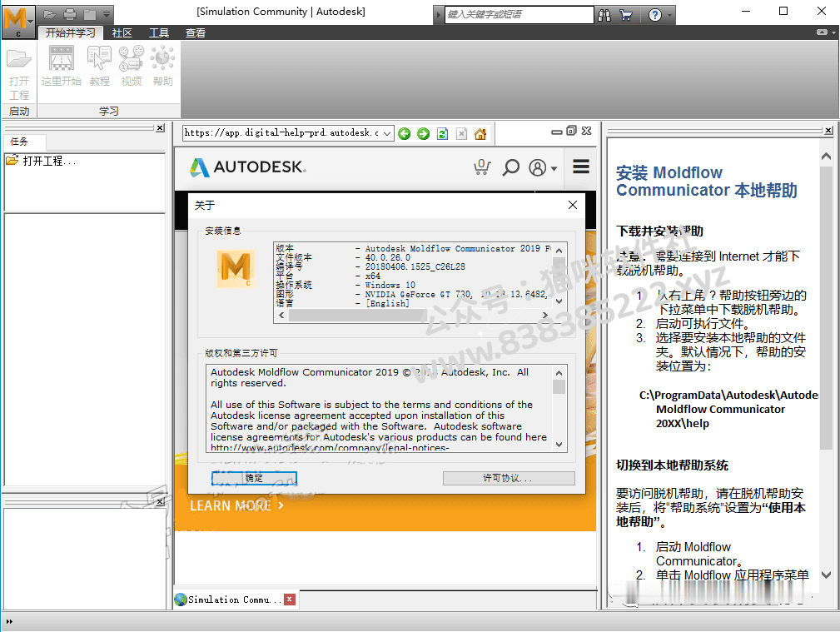840x632 pixels.
Task: Click the 许可协议... button
Action: [x=509, y=478]
